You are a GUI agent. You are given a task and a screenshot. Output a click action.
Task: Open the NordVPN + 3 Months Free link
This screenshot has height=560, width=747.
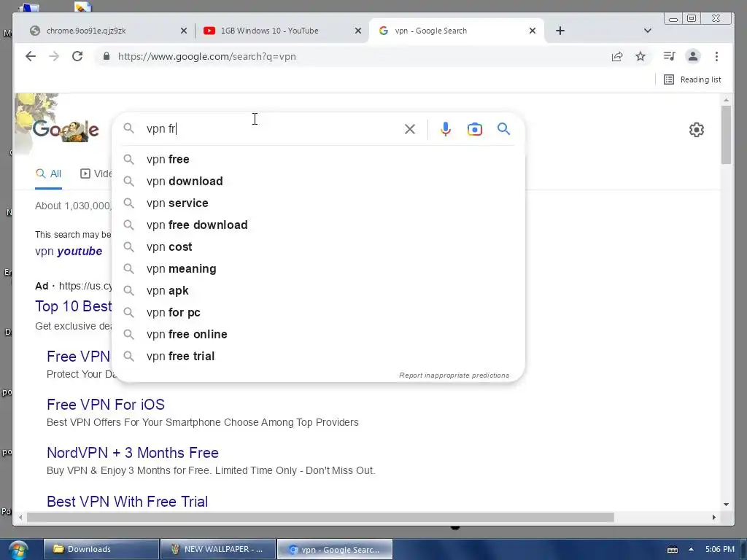(x=133, y=452)
